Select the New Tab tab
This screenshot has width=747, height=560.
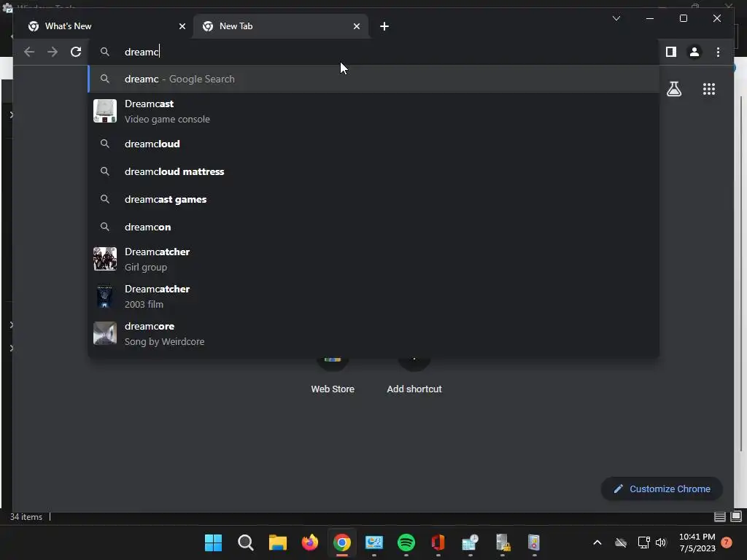click(281, 26)
